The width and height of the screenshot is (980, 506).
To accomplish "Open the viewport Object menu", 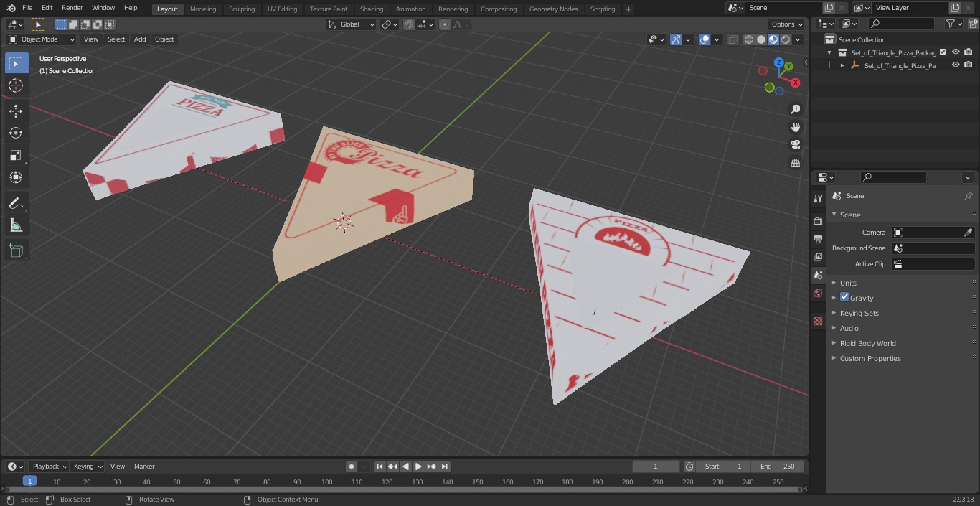I will (164, 39).
